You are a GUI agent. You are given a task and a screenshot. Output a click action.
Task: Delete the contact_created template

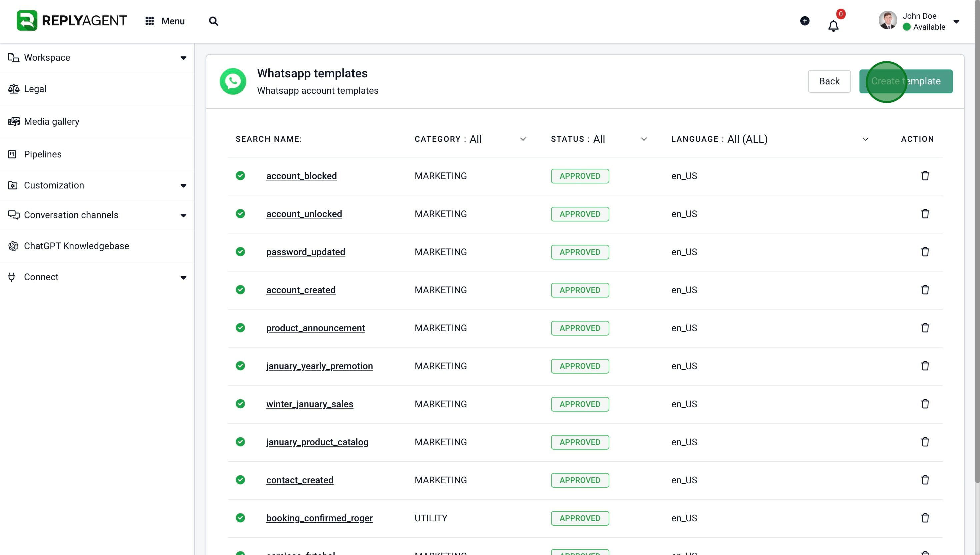click(x=925, y=480)
